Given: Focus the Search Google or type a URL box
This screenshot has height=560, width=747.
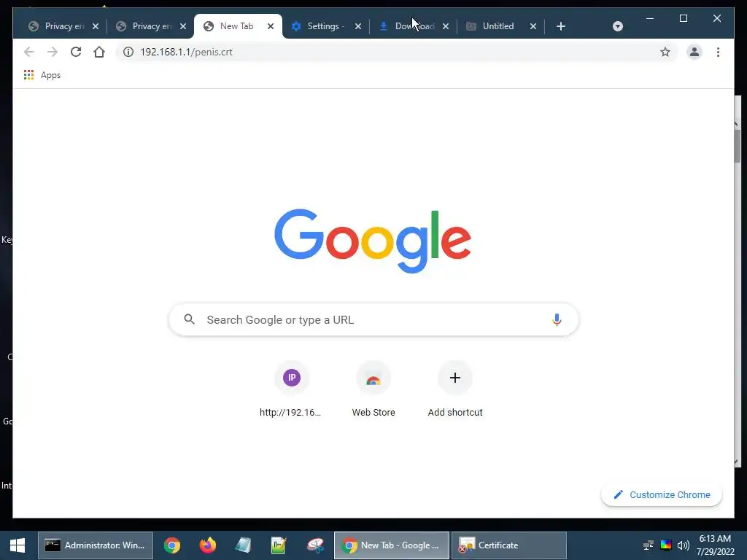Looking at the screenshot, I should click(373, 319).
